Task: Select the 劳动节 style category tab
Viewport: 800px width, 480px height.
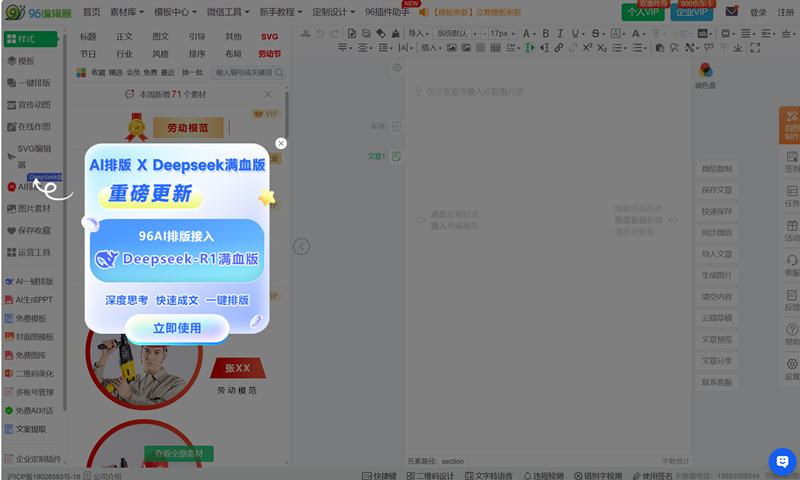Action: [269, 54]
